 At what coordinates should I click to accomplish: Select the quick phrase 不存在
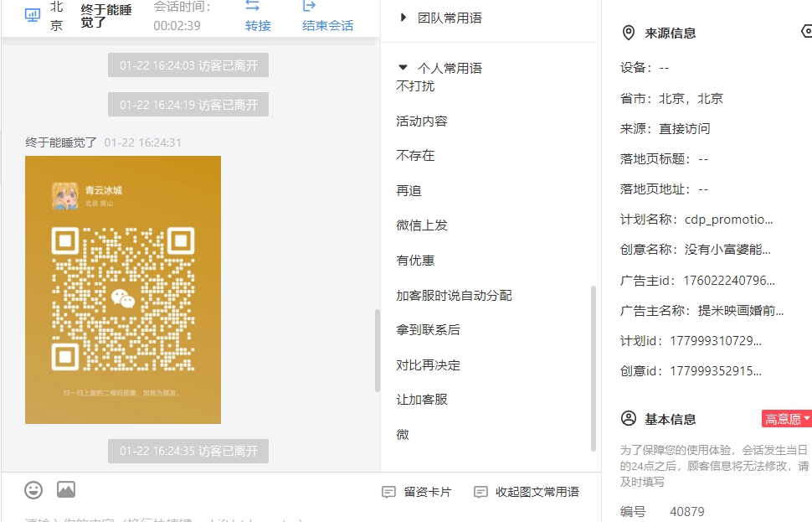coord(415,156)
